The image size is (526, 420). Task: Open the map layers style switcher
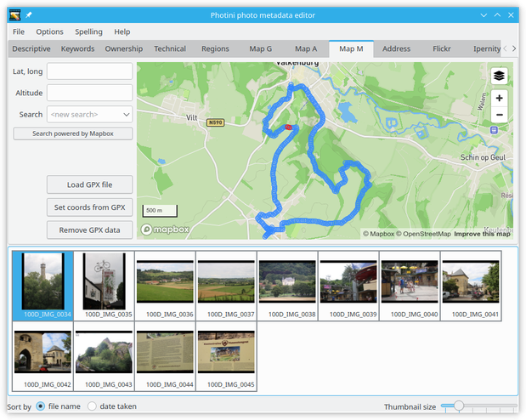(x=499, y=76)
